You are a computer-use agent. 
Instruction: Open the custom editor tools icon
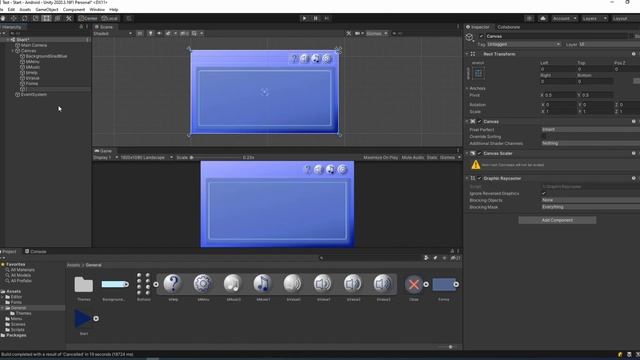[69, 18]
